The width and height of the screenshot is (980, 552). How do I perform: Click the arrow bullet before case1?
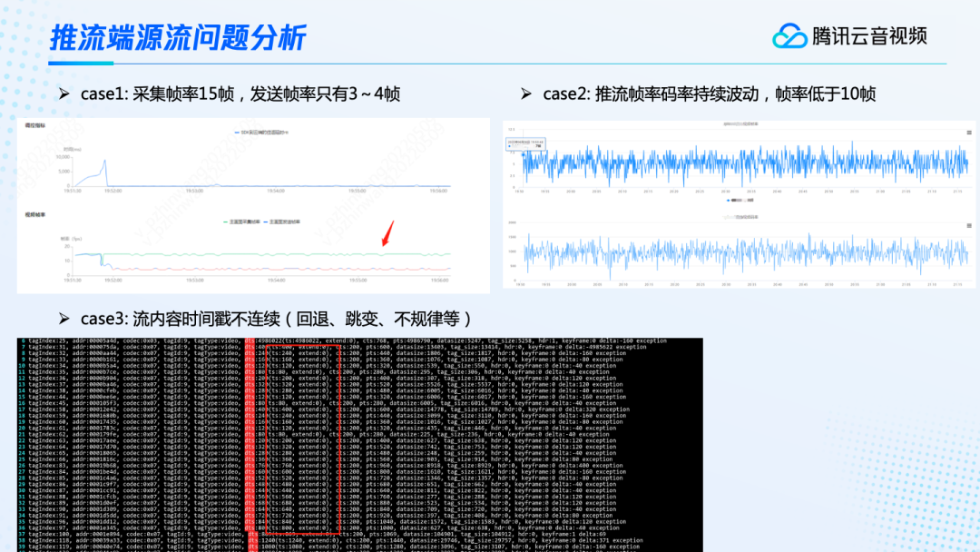(x=64, y=94)
